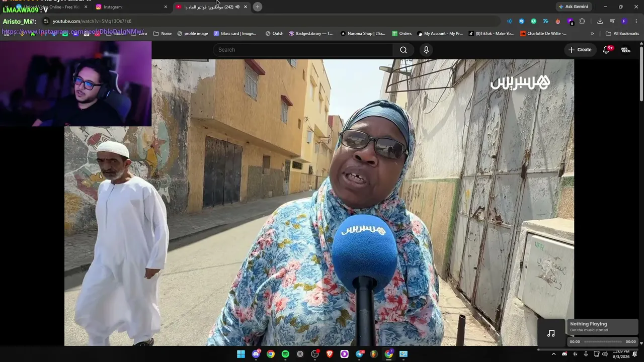Click the address bar showing youtube.com URL
This screenshot has height=362, width=644.
(272, 21)
